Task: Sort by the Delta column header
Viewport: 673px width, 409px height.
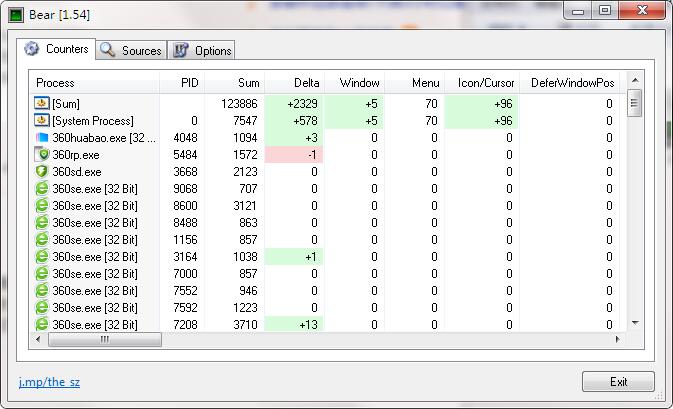Action: pyautogui.click(x=294, y=82)
